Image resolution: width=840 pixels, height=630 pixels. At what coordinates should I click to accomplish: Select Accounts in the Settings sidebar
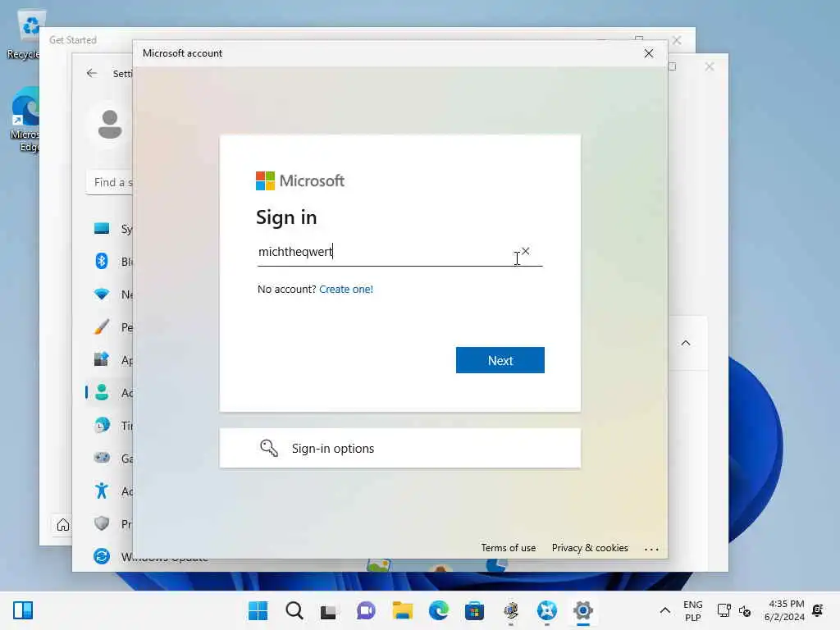pyautogui.click(x=109, y=393)
